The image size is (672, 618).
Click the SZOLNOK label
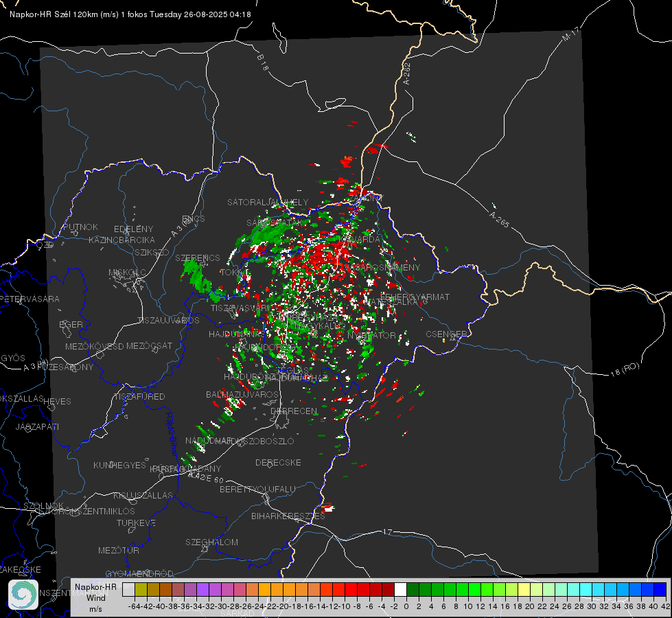[x=44, y=505]
